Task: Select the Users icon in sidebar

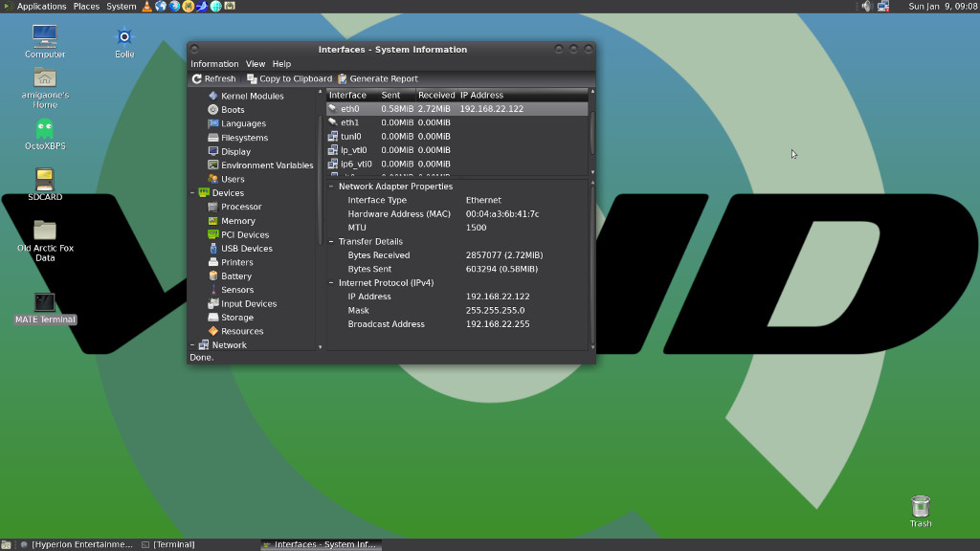Action: coord(213,179)
